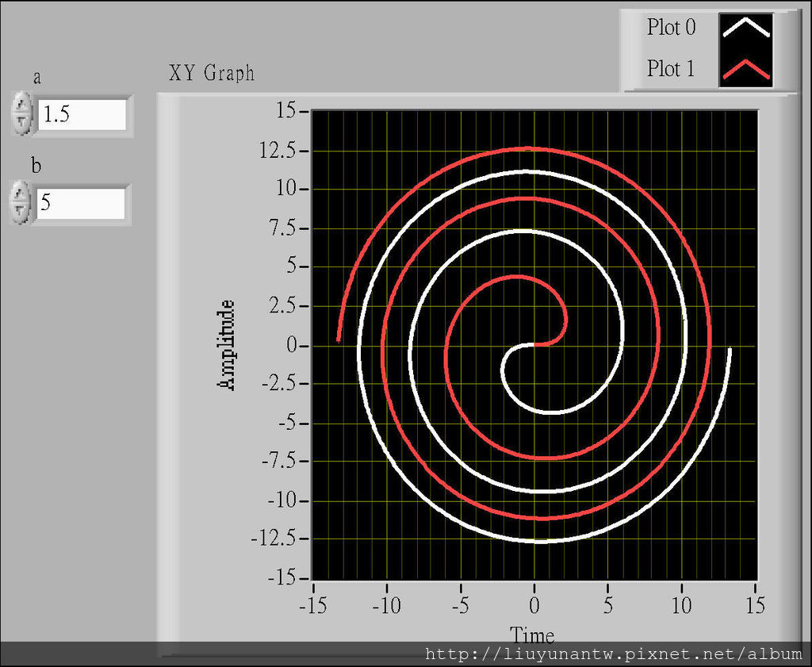Click the increment arrow of control a
Image resolution: width=812 pixels, height=667 pixels.
click(x=22, y=105)
